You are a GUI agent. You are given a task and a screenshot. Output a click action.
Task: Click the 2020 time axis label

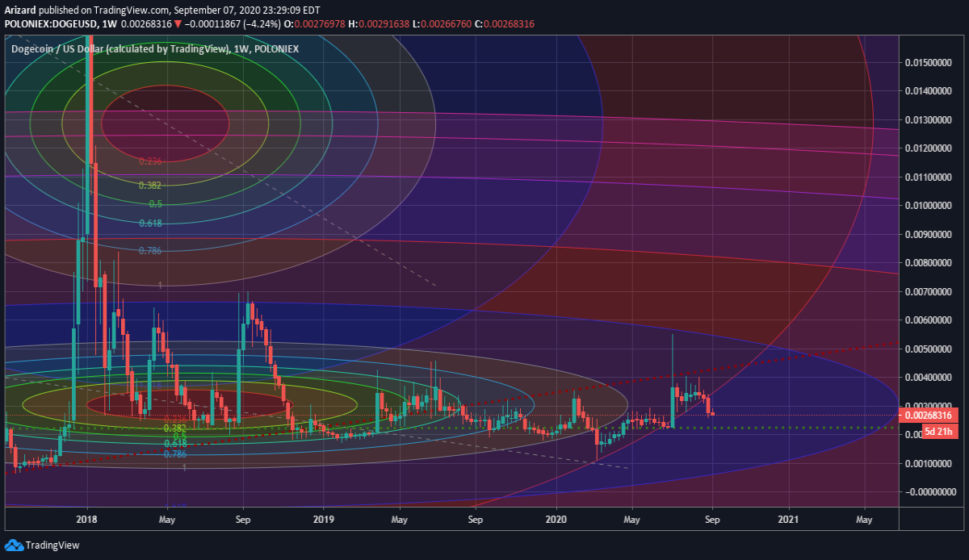click(556, 520)
